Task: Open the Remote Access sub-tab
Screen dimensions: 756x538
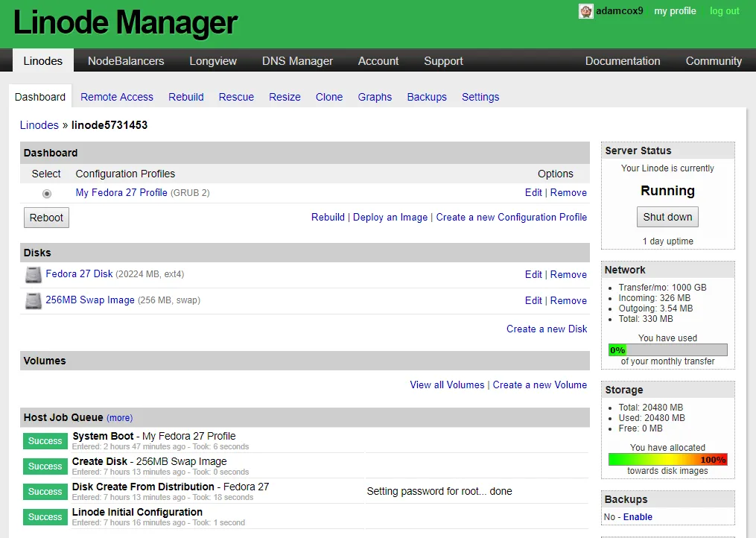Action: pyautogui.click(x=117, y=97)
